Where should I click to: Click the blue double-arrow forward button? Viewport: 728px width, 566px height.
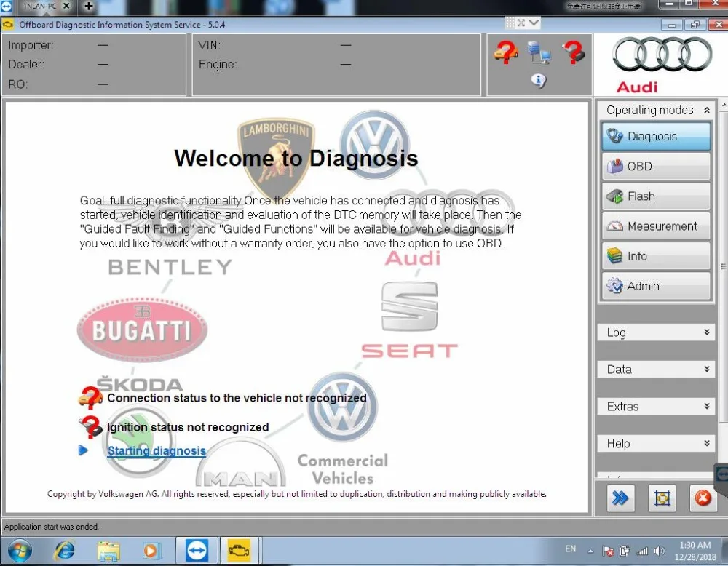pyautogui.click(x=620, y=498)
